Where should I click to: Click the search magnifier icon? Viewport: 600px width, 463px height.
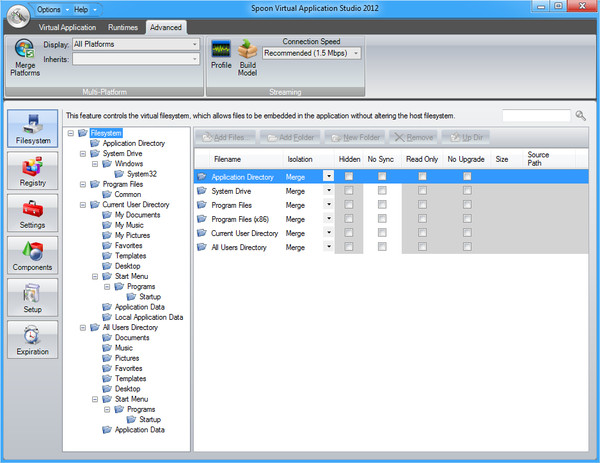click(581, 116)
